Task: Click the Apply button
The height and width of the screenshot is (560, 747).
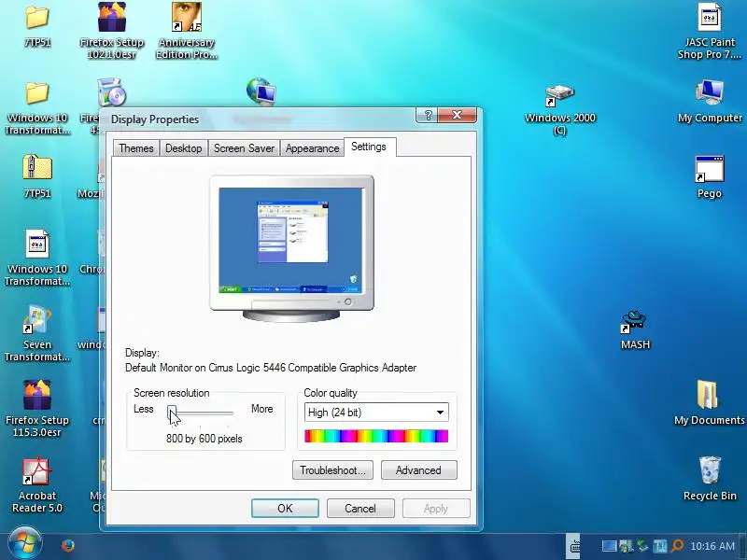Action: pyautogui.click(x=436, y=509)
